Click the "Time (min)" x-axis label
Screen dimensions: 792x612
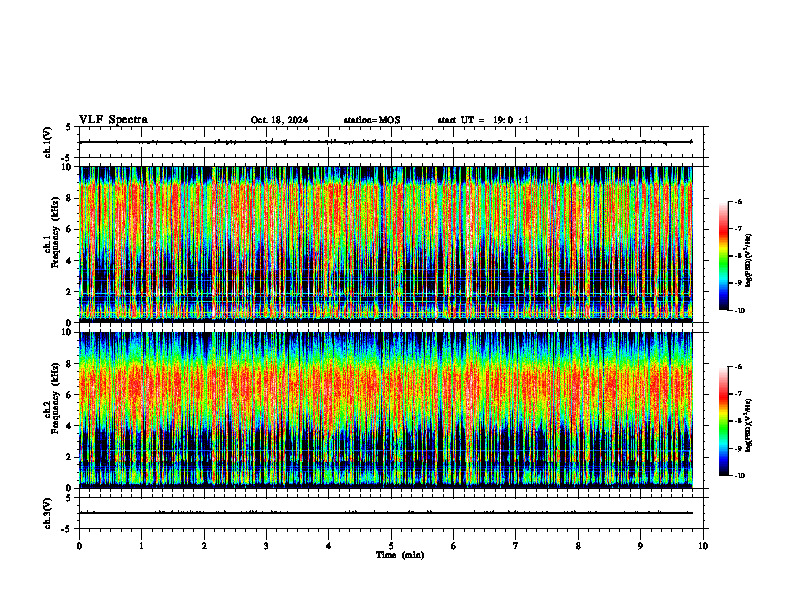(x=400, y=555)
